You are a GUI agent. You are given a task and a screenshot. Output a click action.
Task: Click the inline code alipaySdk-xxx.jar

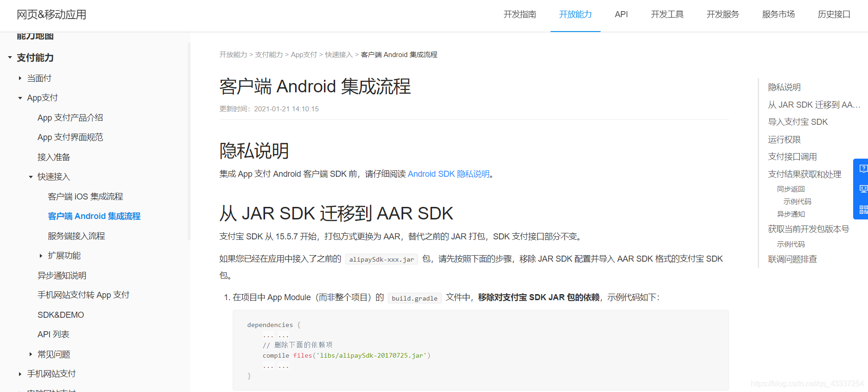(382, 259)
